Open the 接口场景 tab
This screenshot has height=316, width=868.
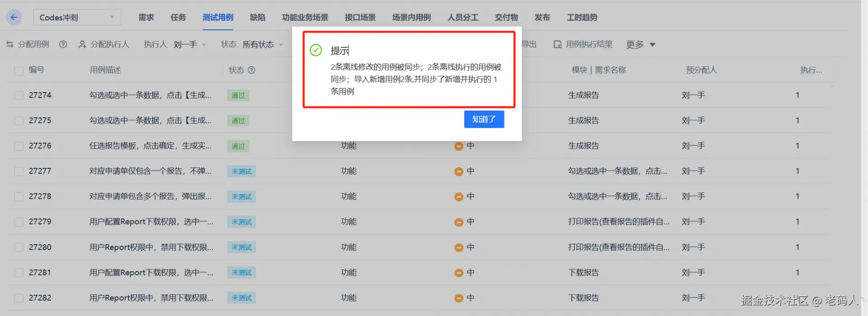[x=360, y=17]
